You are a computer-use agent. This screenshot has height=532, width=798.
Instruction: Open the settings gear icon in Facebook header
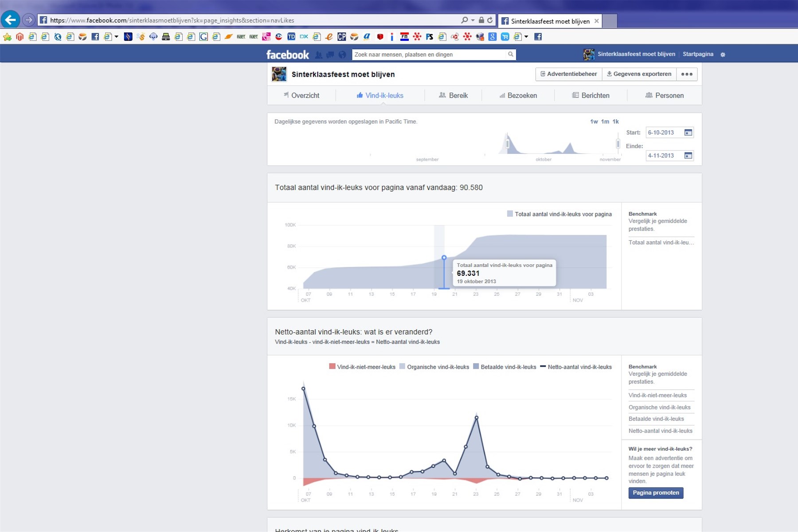pyautogui.click(x=723, y=55)
